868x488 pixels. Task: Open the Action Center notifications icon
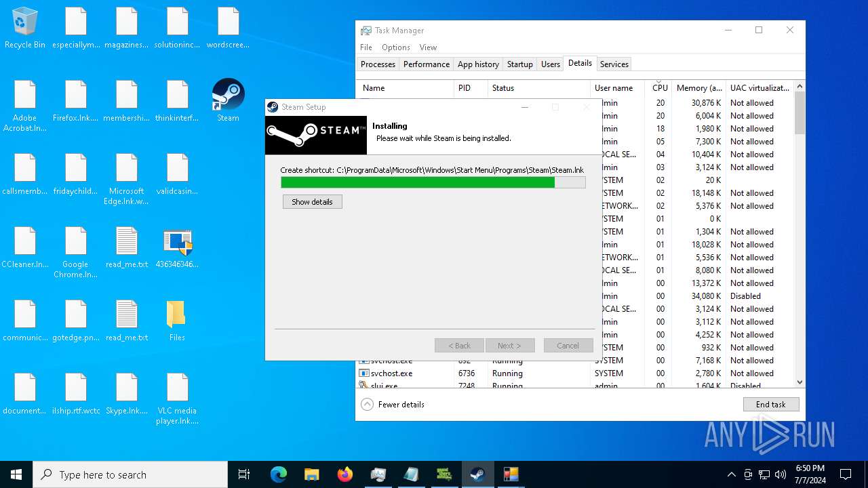[846, 474]
